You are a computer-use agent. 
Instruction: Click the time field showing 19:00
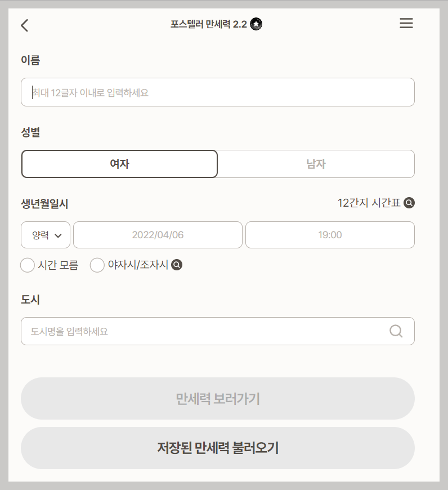click(330, 235)
